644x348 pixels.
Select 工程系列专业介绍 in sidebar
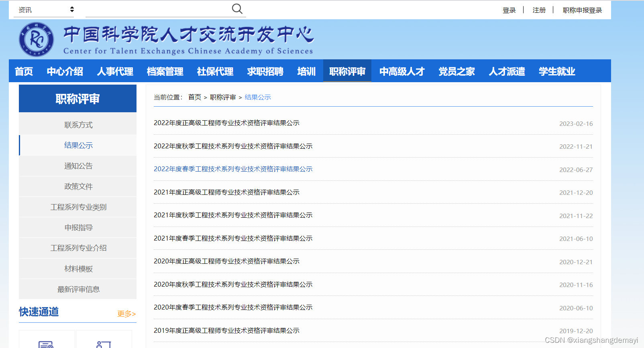(x=78, y=248)
